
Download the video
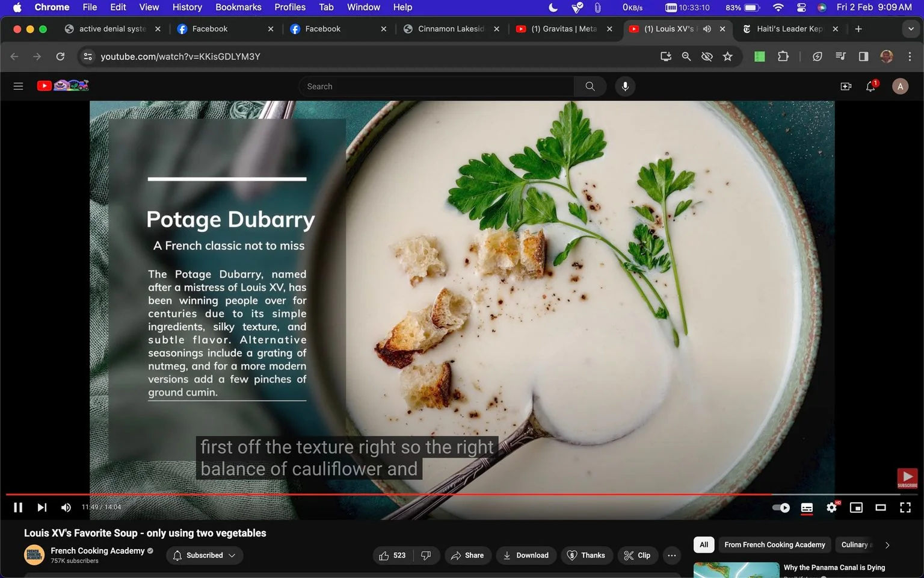click(526, 555)
